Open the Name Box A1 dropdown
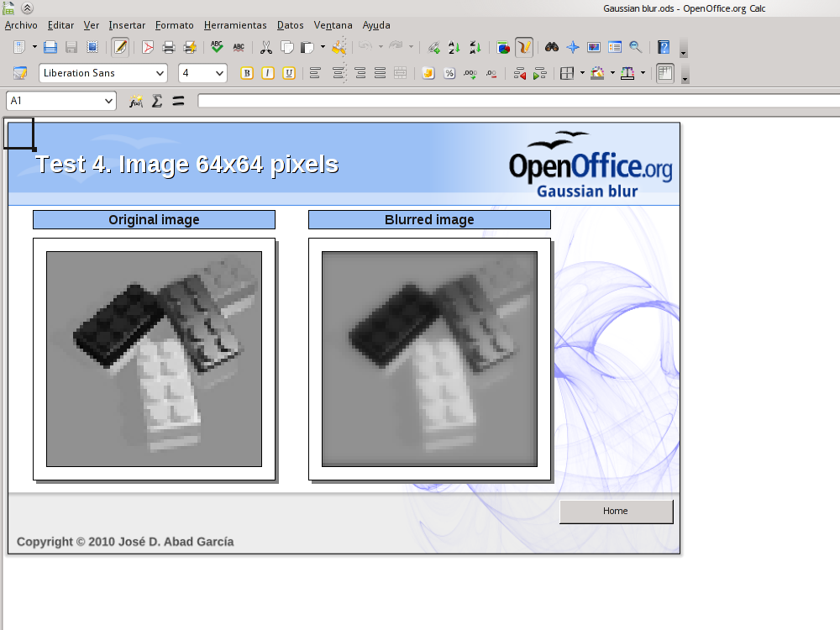 (108, 101)
